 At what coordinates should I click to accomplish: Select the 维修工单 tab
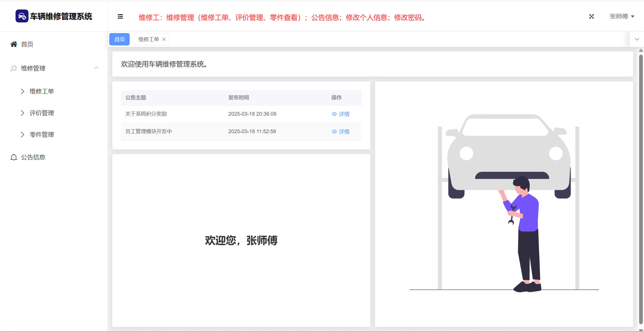(x=148, y=39)
